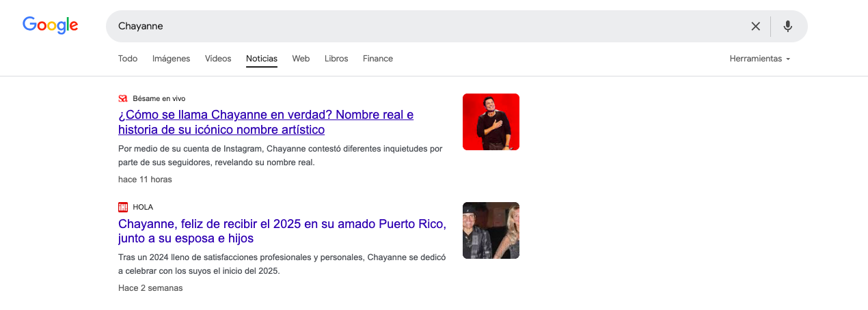Switch to the Web tab

point(301,59)
